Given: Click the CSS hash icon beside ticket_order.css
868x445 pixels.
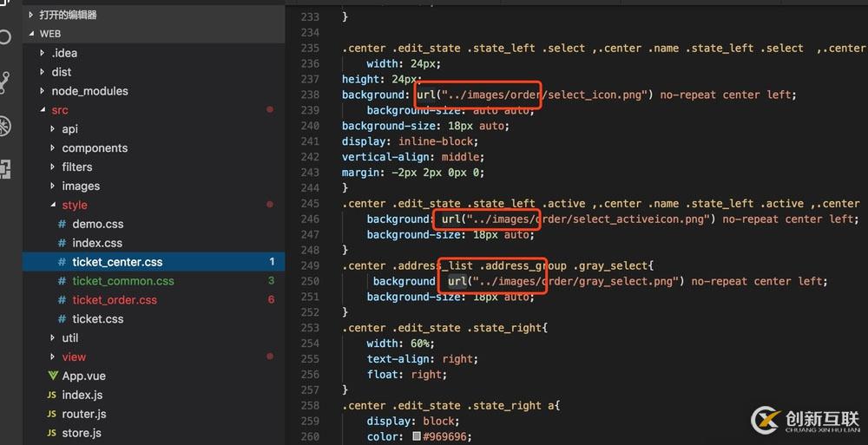Looking at the screenshot, I should (62, 300).
